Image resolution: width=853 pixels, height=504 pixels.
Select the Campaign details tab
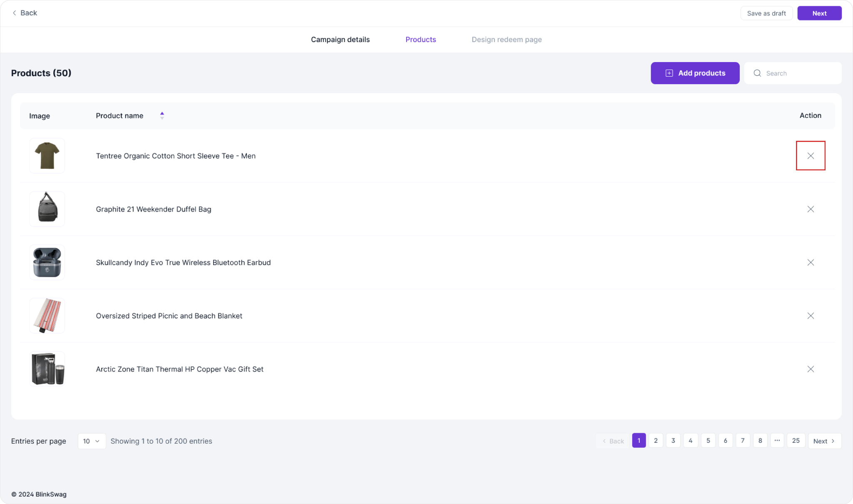[x=340, y=39]
